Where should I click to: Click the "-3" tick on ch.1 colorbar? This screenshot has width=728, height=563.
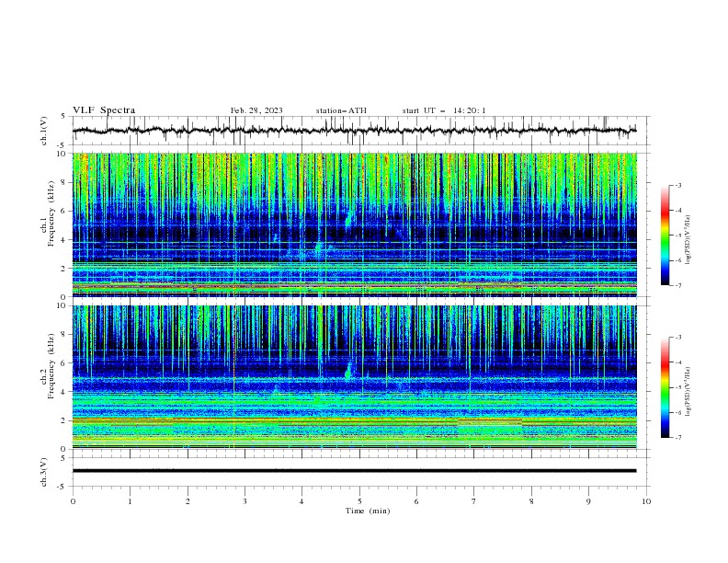677,185
